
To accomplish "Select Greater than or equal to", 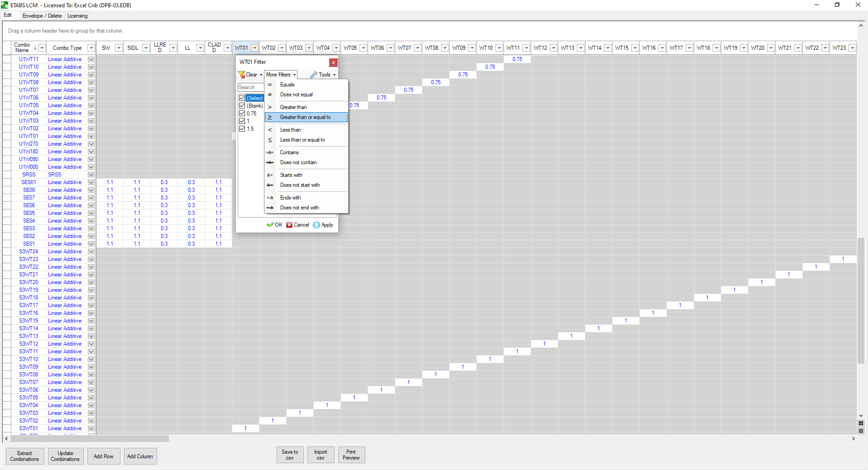I will pyautogui.click(x=305, y=117).
